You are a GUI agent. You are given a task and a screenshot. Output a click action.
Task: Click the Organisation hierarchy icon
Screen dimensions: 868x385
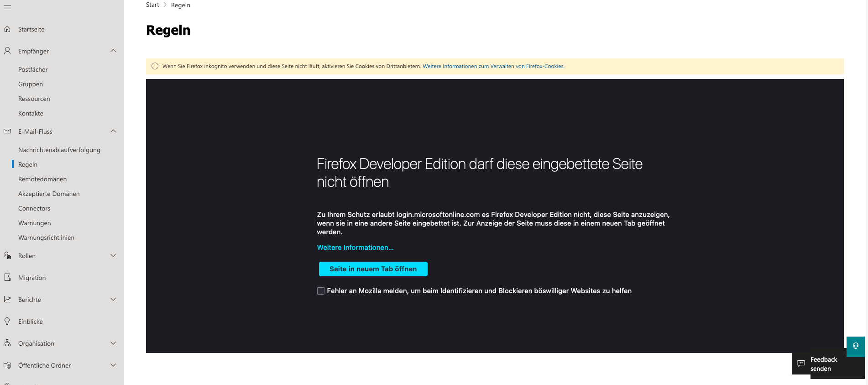pyautogui.click(x=7, y=343)
